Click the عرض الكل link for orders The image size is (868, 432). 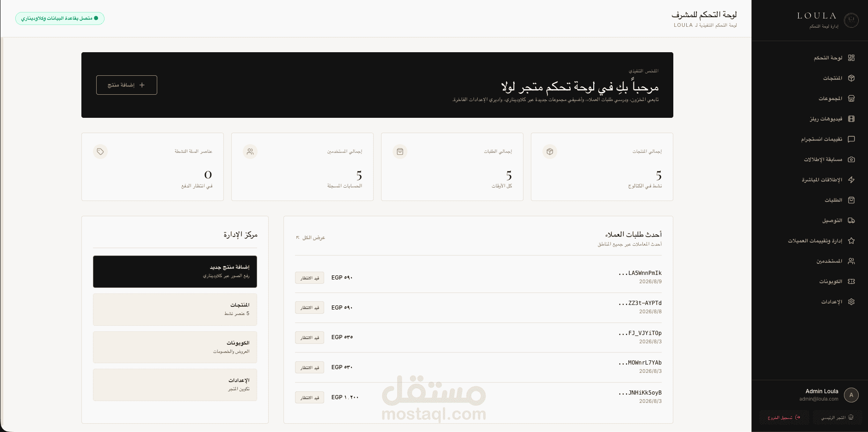tap(311, 237)
